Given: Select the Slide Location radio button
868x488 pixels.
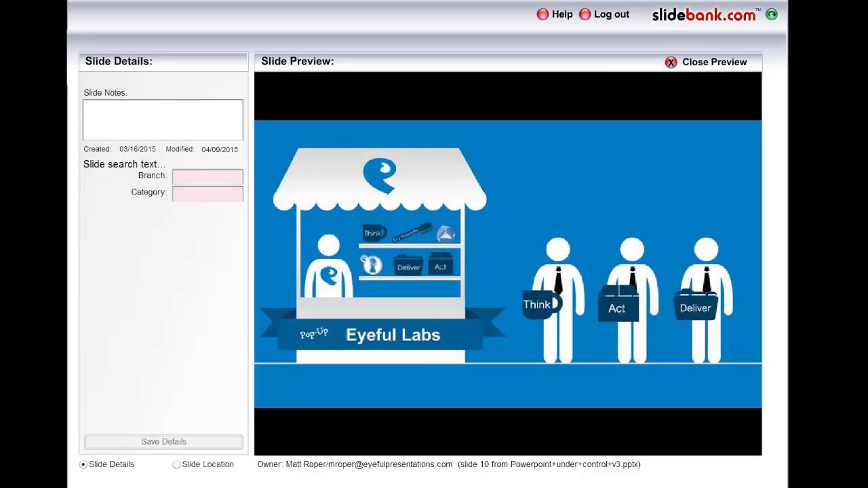Looking at the screenshot, I should 176,464.
